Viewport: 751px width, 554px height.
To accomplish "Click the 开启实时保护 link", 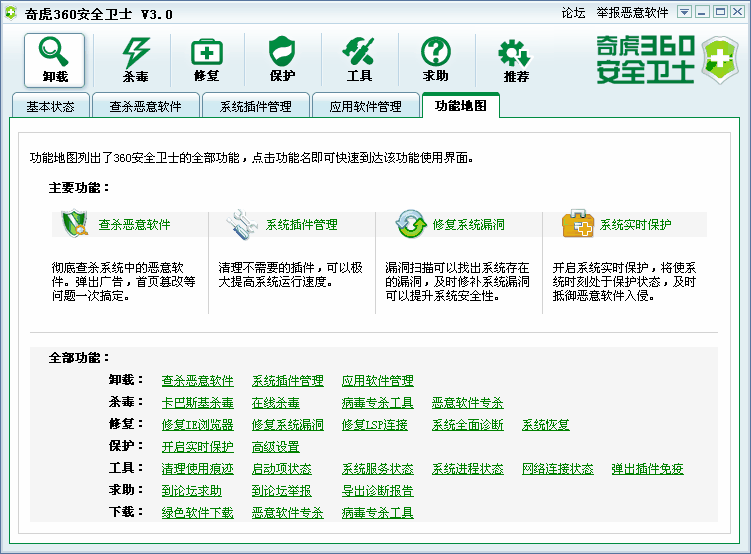I will [197, 447].
